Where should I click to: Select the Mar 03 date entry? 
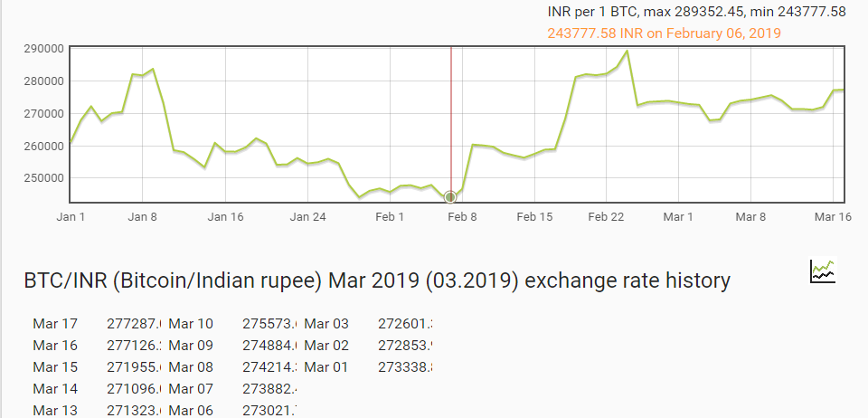(326, 324)
